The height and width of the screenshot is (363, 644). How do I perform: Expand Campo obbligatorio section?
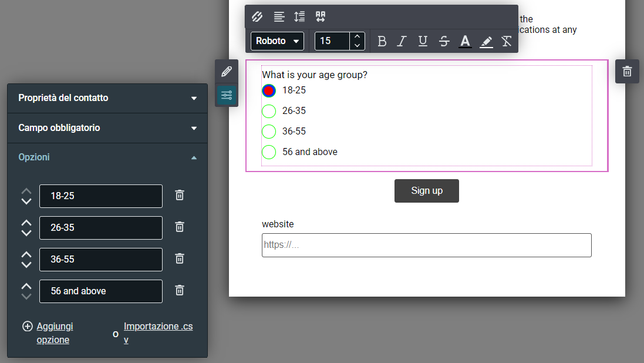[107, 128]
